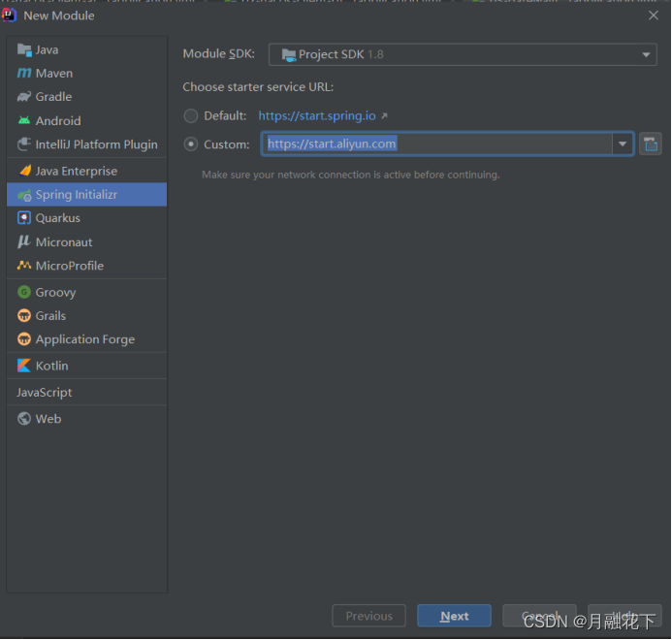Click into the custom URL text field
Viewport: 672px width, 640px height.
[x=437, y=144]
